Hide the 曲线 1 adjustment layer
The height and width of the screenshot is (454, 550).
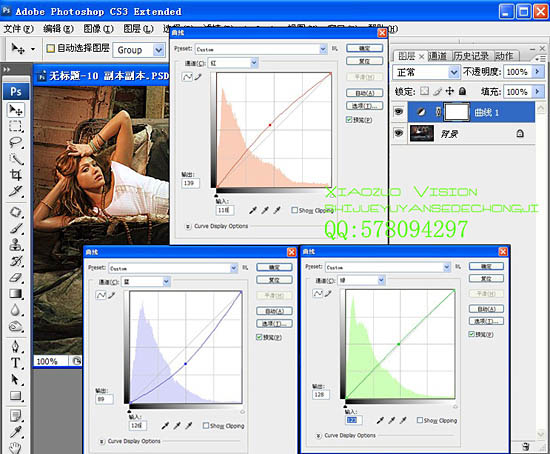point(398,112)
